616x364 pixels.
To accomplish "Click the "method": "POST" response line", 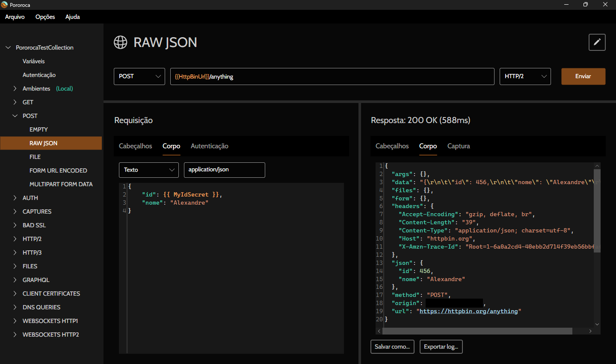I will click(421, 295).
